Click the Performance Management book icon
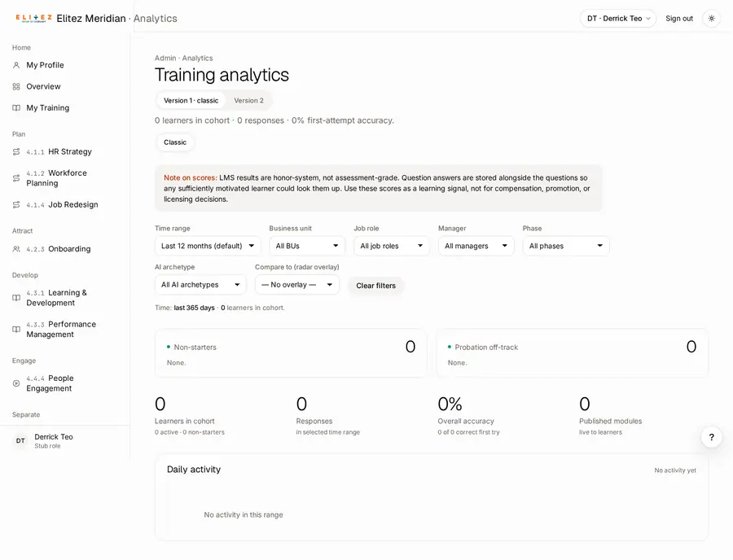Viewport: 733px width, 560px height. (16, 330)
